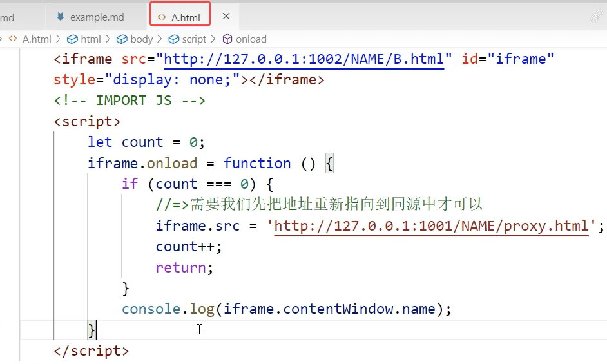Viewport: 607px width, 364px height.
Task: Click the A.html tab file icon
Action: pos(162,17)
